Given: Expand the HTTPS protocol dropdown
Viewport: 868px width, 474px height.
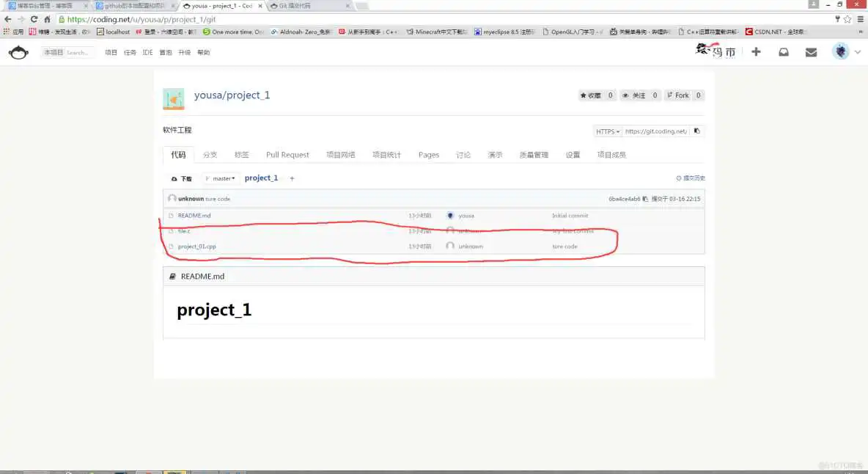Looking at the screenshot, I should click(608, 131).
